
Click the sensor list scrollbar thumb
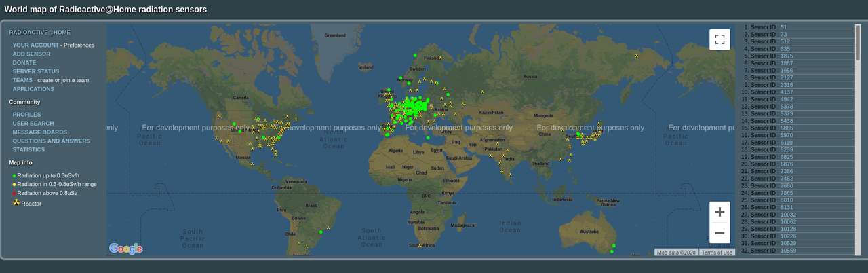(x=858, y=43)
